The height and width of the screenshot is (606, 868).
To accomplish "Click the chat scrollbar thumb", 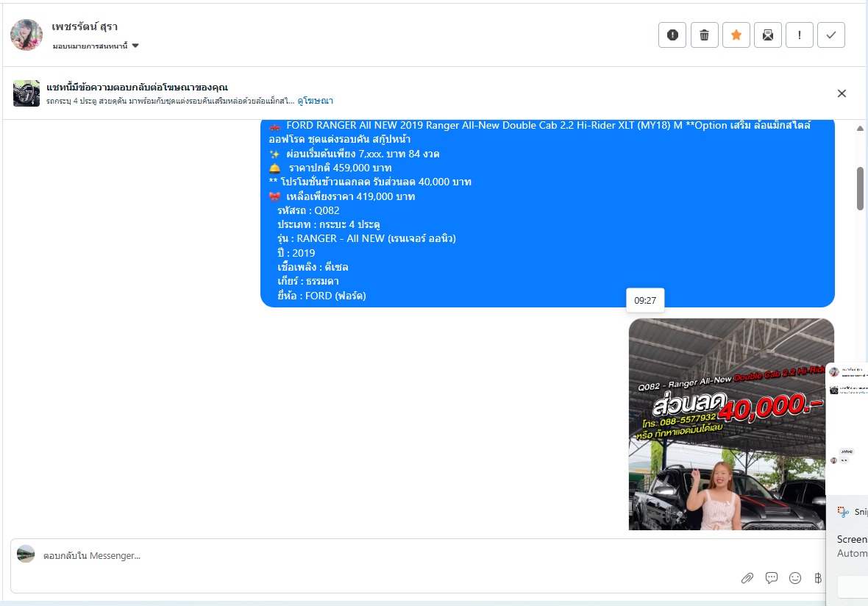I will 860,189.
